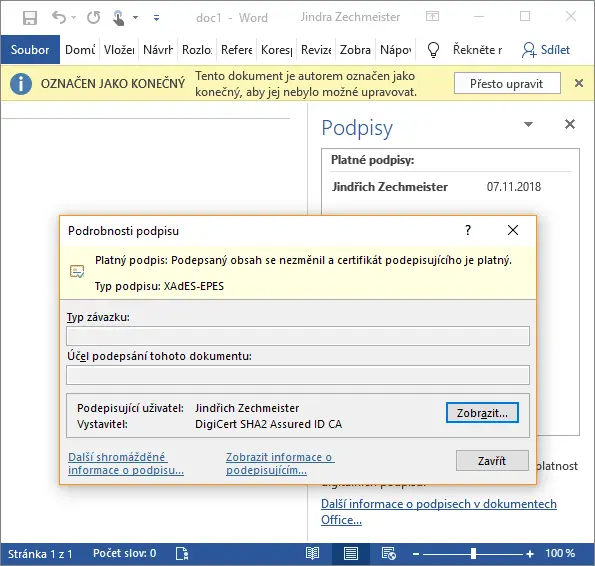Viewport: 595px width, 566px height.
Task: Toggle touch/mouse mode icon
Action: point(118,18)
